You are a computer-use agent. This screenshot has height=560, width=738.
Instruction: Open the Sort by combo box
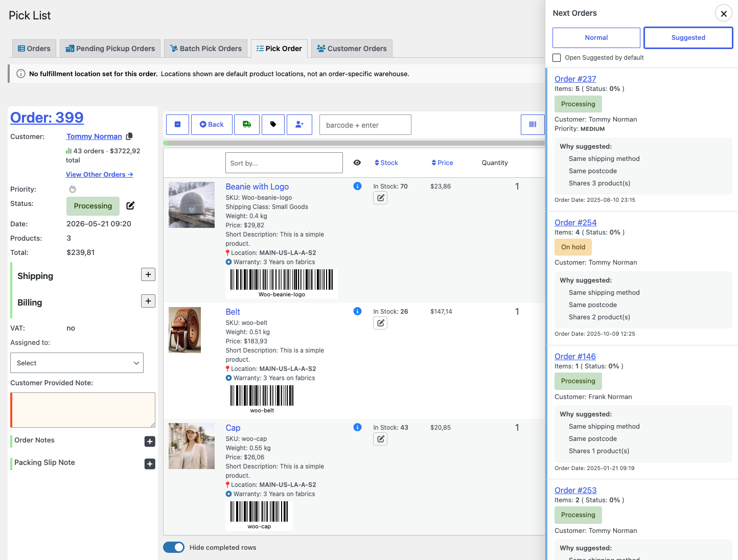coord(284,163)
